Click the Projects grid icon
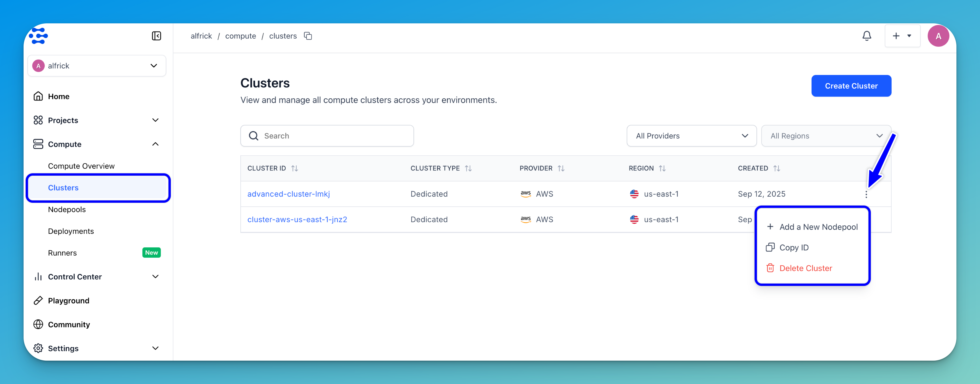 coord(38,120)
